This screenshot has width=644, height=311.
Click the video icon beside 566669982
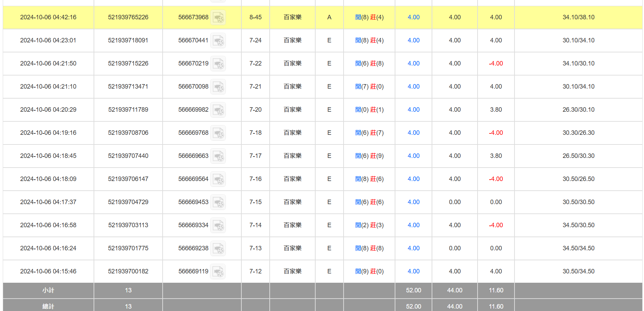pyautogui.click(x=218, y=110)
